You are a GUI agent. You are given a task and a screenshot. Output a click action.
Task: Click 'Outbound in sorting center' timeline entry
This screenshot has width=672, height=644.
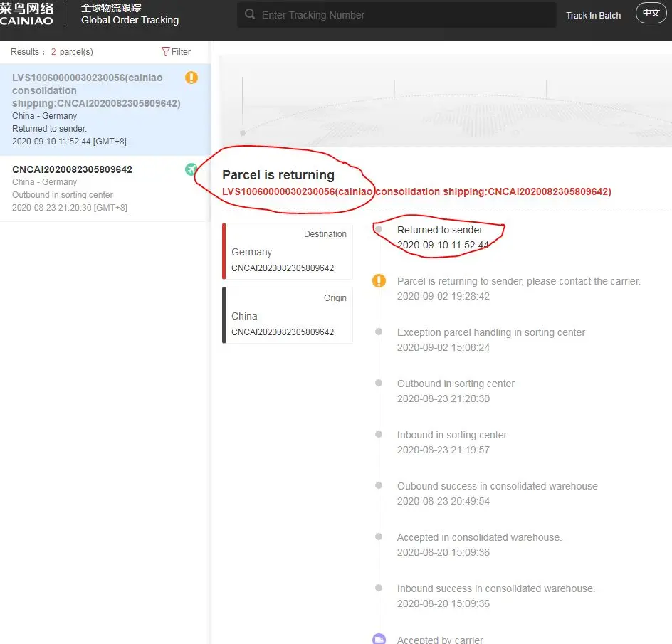[x=456, y=391]
